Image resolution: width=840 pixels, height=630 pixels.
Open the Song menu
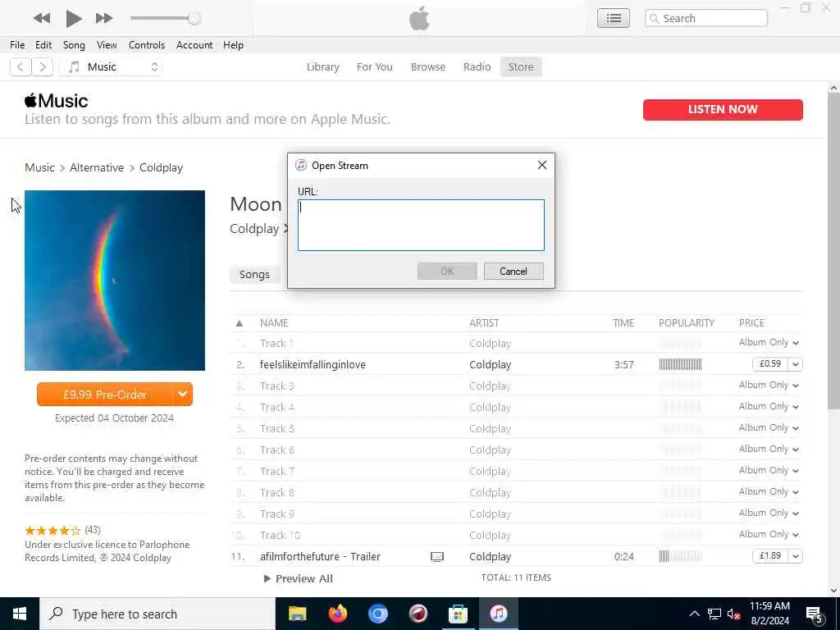(x=74, y=45)
